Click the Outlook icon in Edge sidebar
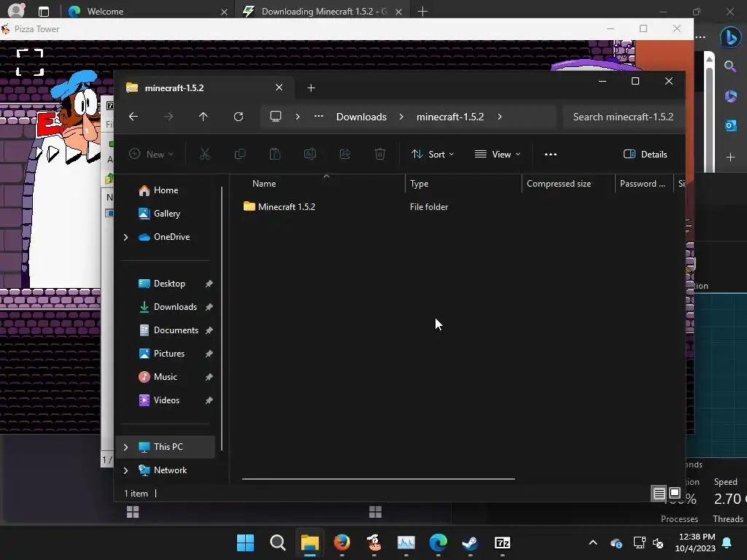 pos(731,125)
